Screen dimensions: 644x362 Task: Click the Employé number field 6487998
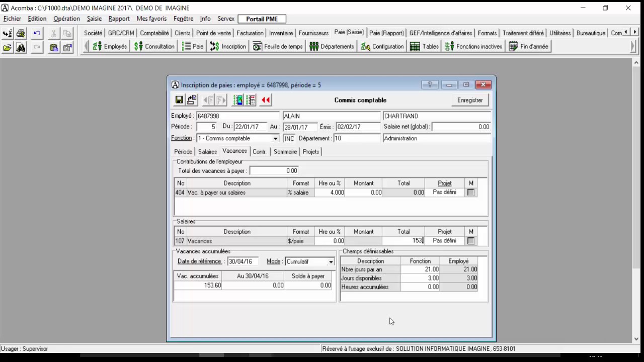coord(238,116)
